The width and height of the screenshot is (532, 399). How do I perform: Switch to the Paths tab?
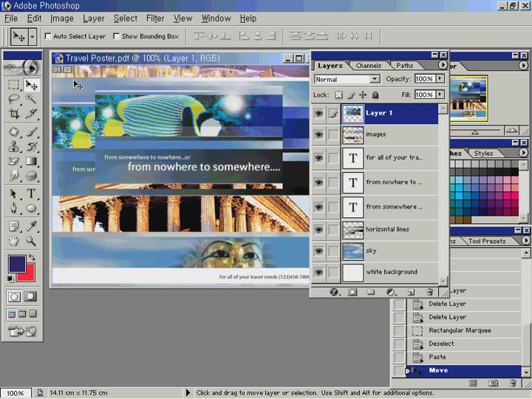(404, 66)
